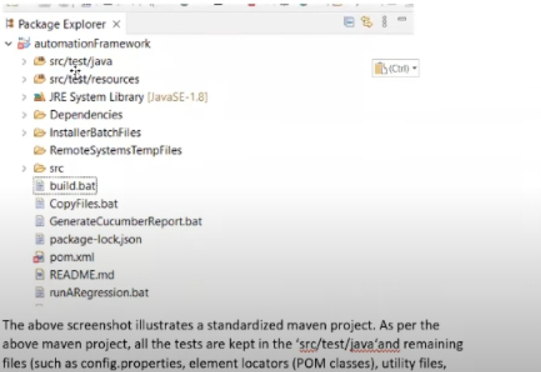Select src/test/java in the tree
This screenshot has width=541, height=372.
coord(81,62)
